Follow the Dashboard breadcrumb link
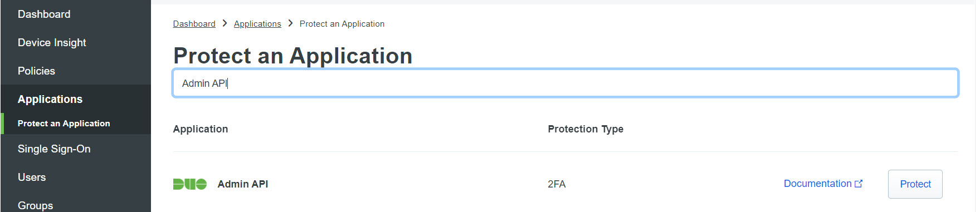Viewport: 980px width, 212px height. click(194, 24)
